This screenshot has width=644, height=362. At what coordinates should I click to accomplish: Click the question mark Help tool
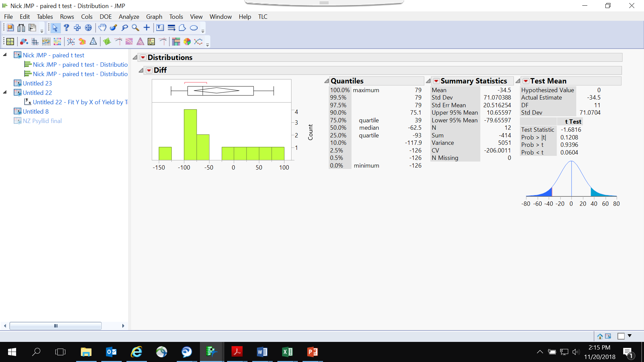point(66,28)
